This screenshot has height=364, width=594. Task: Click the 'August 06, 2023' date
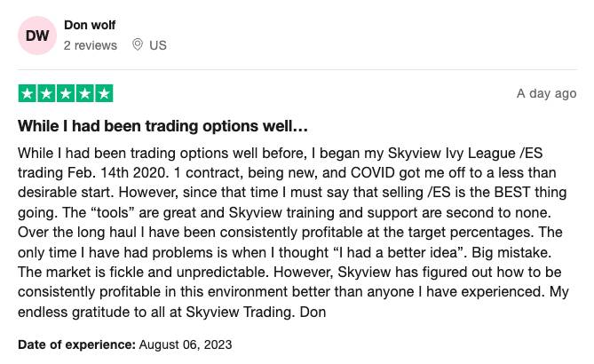click(186, 344)
